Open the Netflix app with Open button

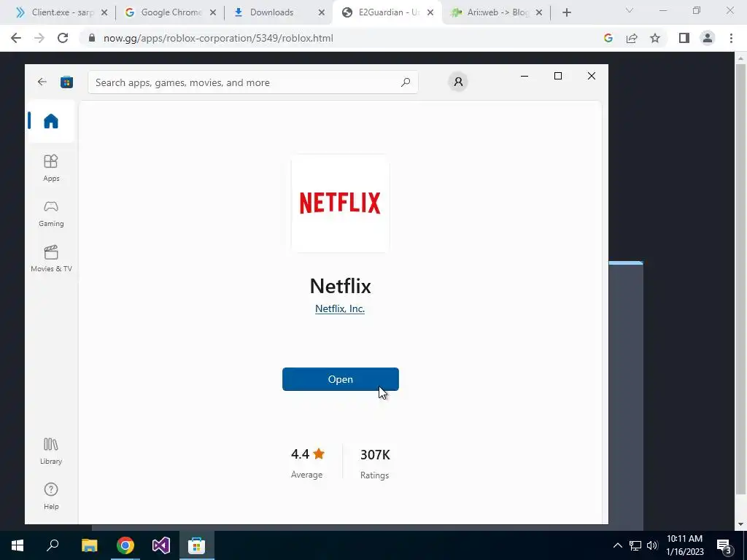[340, 379]
